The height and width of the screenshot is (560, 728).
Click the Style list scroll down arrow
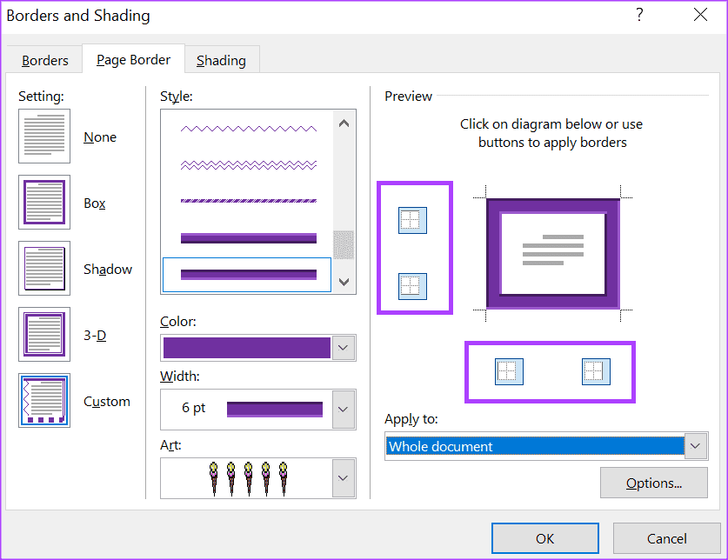[x=344, y=281]
